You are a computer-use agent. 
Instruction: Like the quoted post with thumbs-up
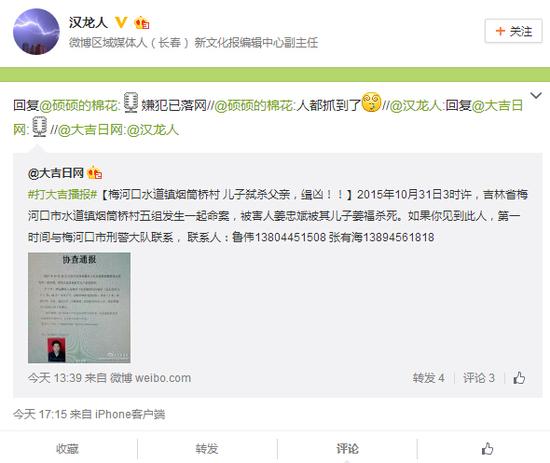(x=519, y=377)
